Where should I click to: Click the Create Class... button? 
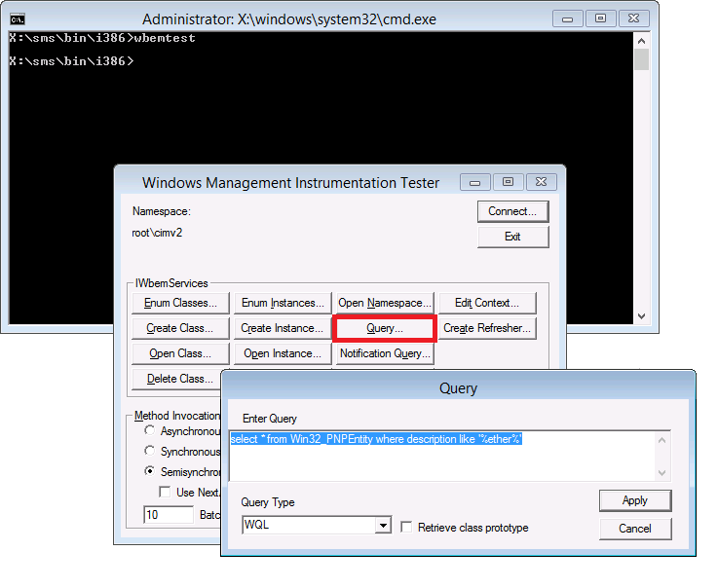[x=180, y=328]
